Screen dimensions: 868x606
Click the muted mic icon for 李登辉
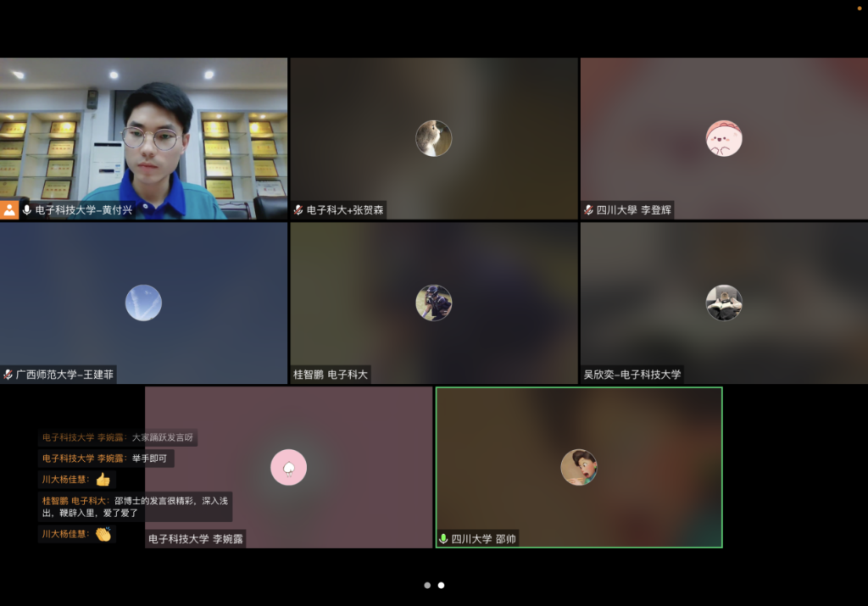pyautogui.click(x=588, y=210)
